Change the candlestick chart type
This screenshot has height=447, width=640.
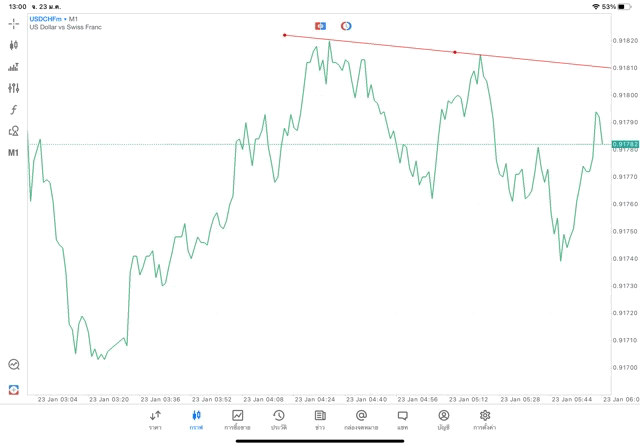[x=14, y=45]
